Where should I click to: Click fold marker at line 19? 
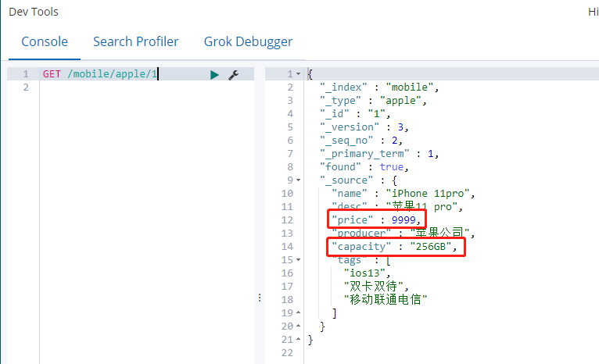click(299, 313)
